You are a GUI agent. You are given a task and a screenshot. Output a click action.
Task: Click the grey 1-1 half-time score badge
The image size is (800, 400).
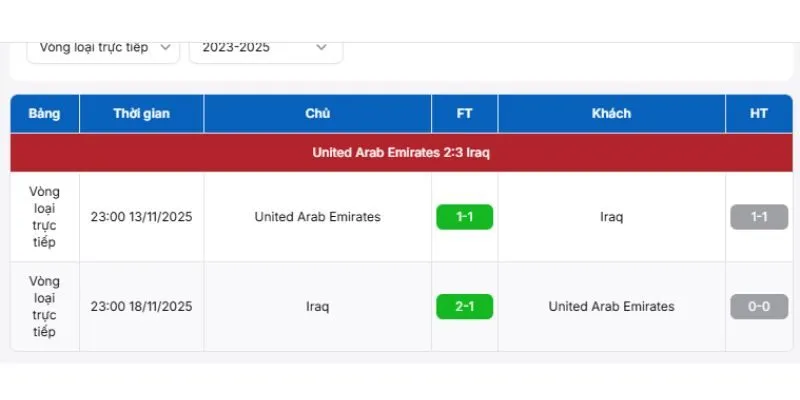(x=759, y=217)
